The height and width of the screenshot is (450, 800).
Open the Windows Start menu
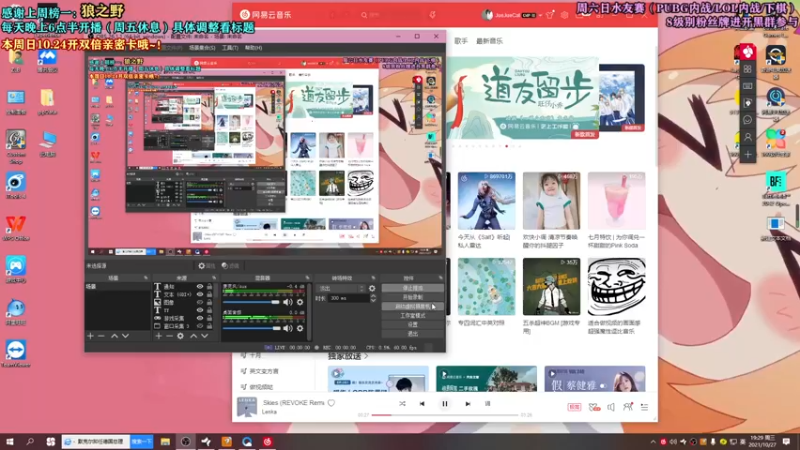[10, 441]
